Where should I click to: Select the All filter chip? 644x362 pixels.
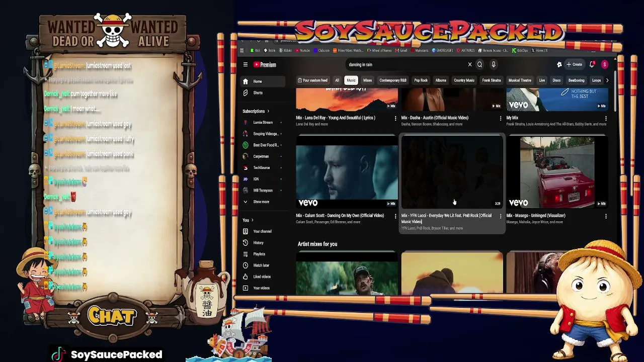click(x=337, y=80)
